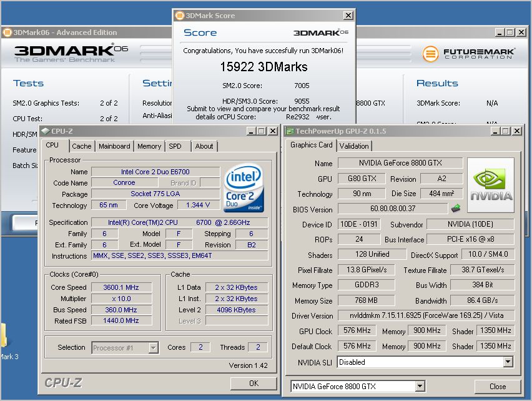Click the desktop folder icon at the left edge

click(x=3, y=335)
